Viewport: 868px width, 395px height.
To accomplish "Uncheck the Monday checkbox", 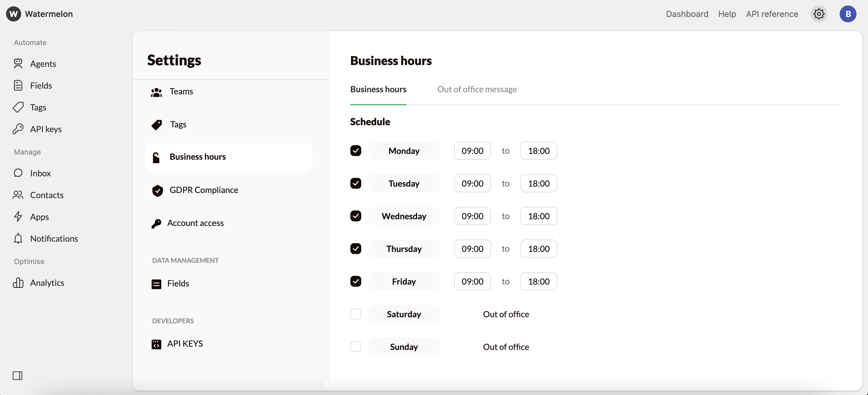I will [x=355, y=150].
